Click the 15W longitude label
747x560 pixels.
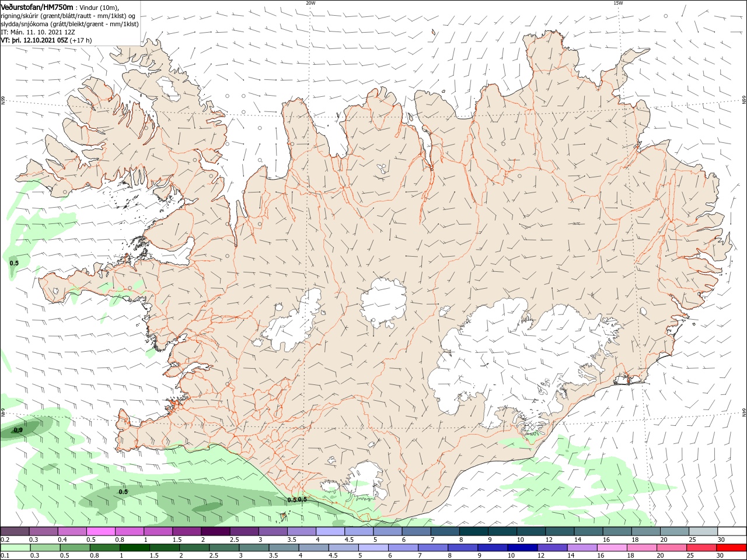pyautogui.click(x=618, y=3)
